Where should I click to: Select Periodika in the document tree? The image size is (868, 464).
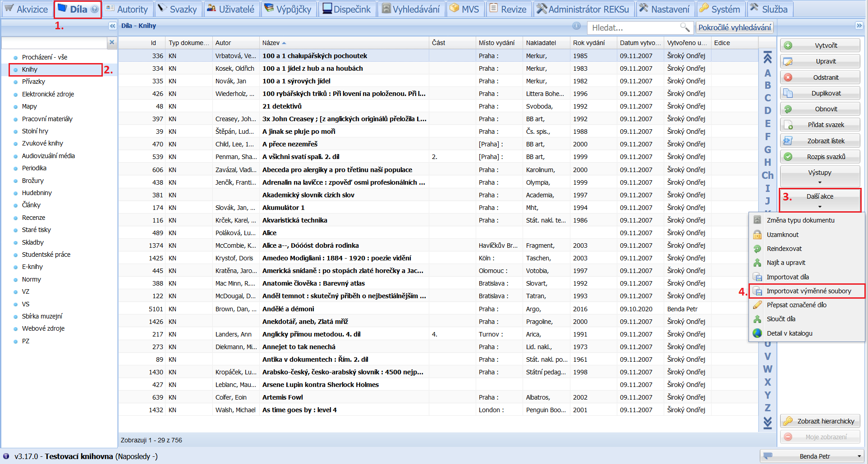pyautogui.click(x=34, y=168)
